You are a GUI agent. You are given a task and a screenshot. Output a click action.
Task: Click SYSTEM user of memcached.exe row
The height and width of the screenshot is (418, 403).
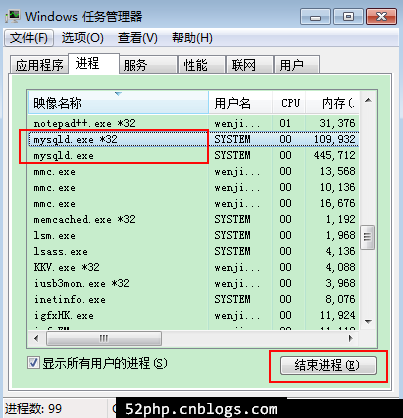[x=232, y=219]
